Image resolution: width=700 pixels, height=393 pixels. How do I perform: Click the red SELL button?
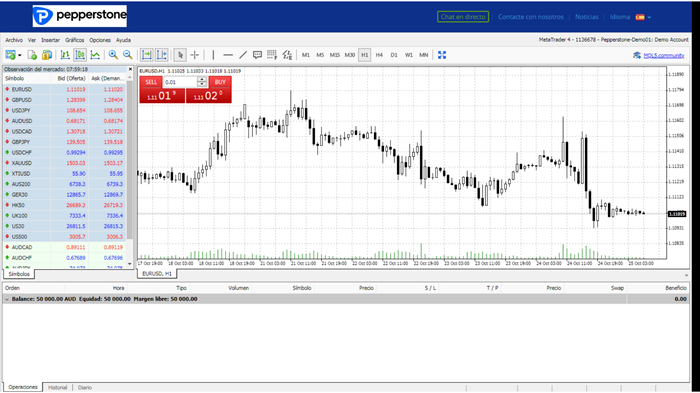(151, 82)
